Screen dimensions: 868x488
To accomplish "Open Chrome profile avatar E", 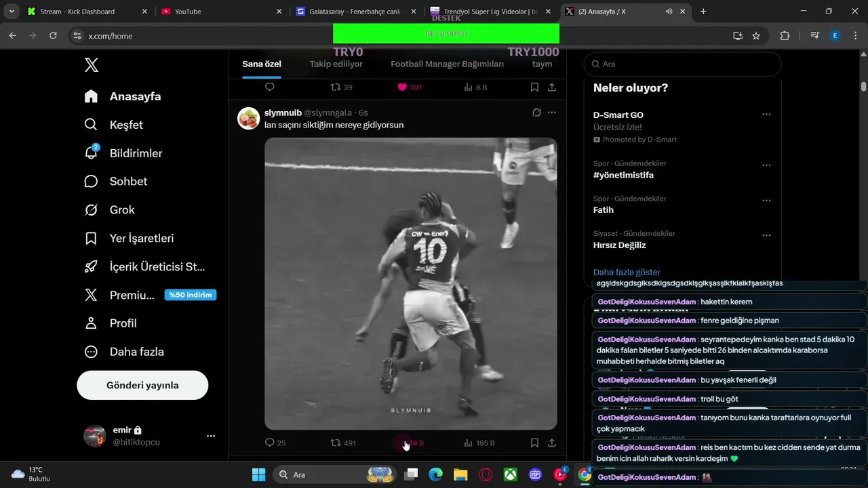I will [835, 36].
